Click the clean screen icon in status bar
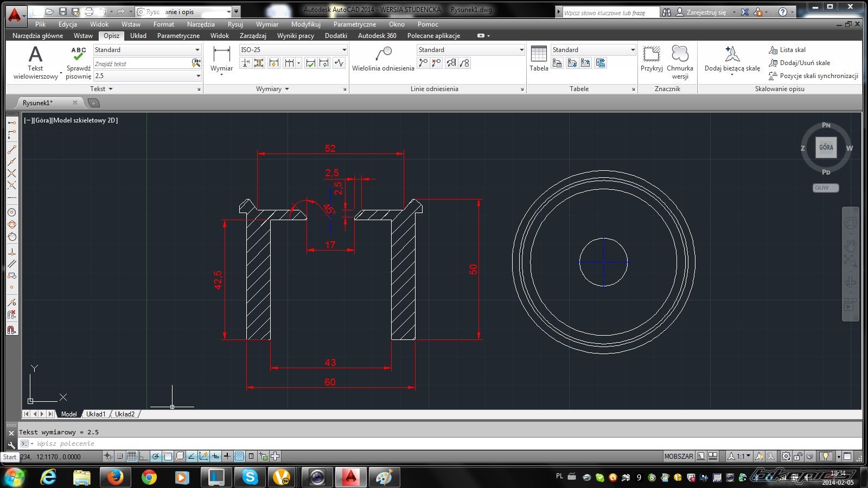Screen dimensions: 868x488 pos(847,456)
